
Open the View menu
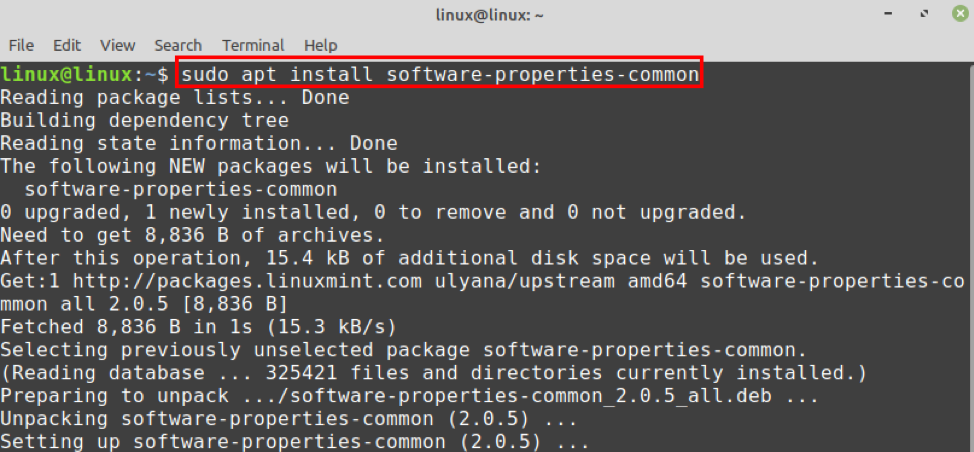117,45
